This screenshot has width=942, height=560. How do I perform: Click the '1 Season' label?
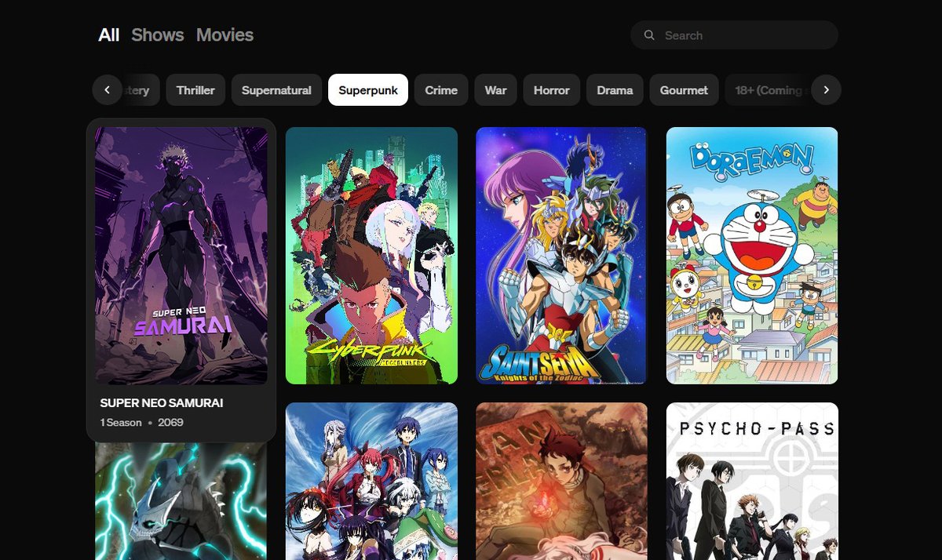click(x=121, y=423)
